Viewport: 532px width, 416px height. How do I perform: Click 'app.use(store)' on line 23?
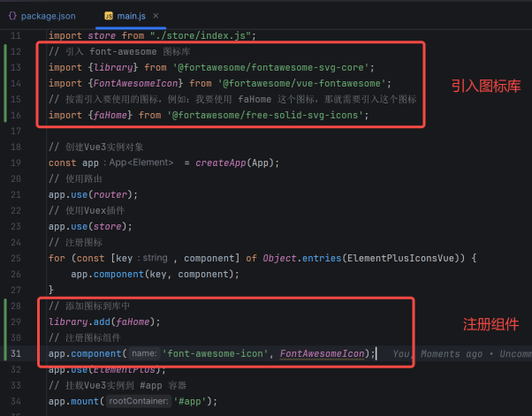click(90, 226)
